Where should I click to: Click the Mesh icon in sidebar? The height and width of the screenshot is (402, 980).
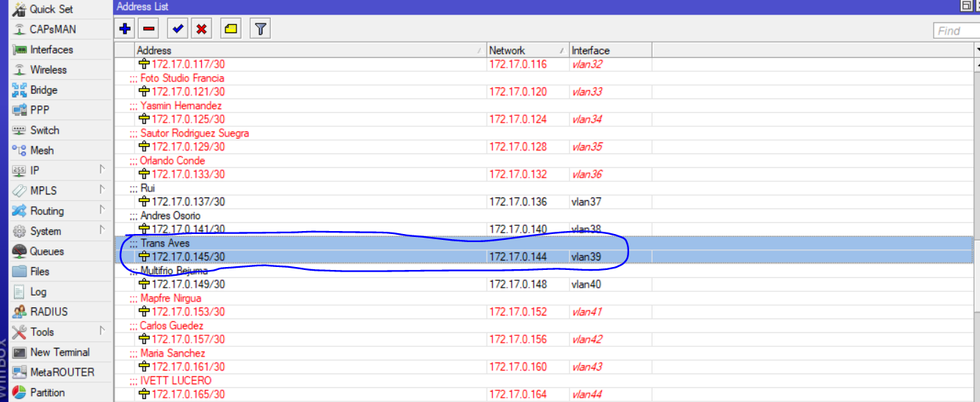point(19,150)
